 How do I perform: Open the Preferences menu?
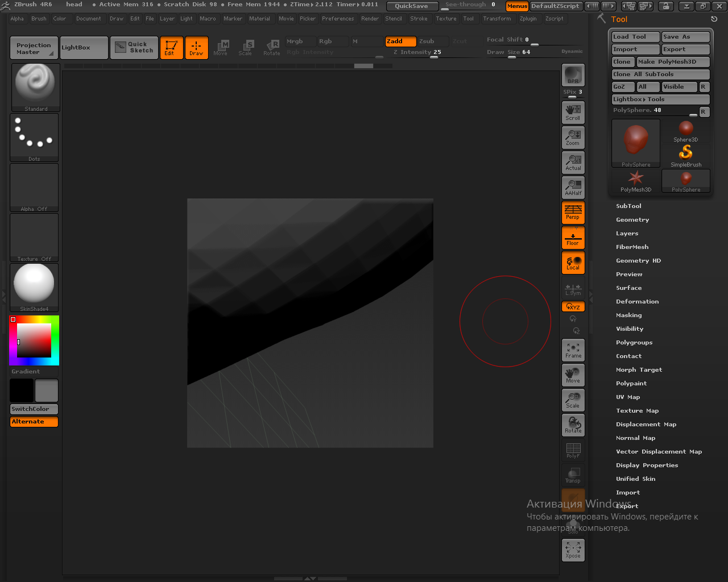point(338,18)
